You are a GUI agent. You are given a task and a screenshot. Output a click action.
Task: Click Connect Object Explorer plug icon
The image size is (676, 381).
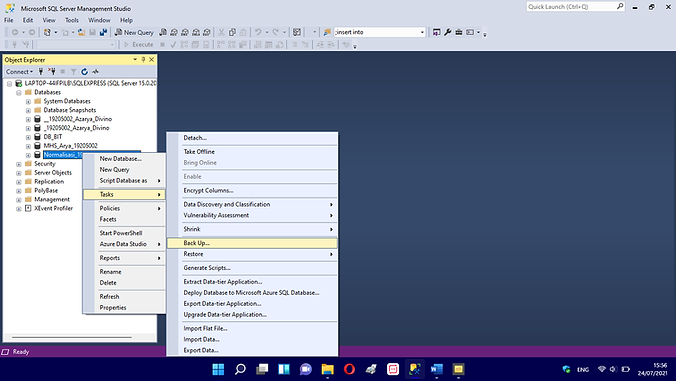[41, 72]
